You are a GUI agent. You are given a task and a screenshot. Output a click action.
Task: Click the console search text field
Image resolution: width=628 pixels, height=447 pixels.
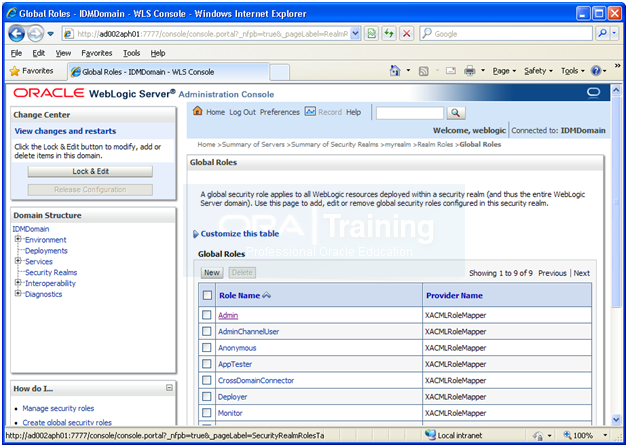(410, 113)
